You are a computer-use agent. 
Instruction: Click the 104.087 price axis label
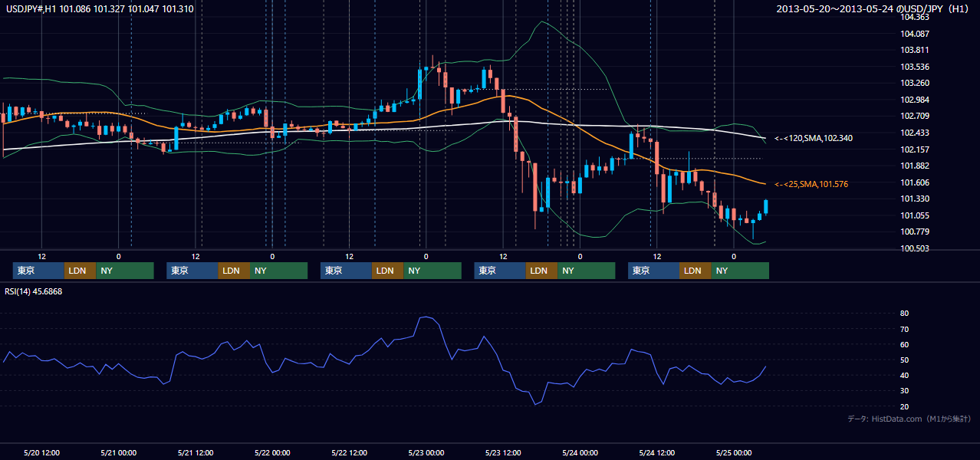click(915, 34)
